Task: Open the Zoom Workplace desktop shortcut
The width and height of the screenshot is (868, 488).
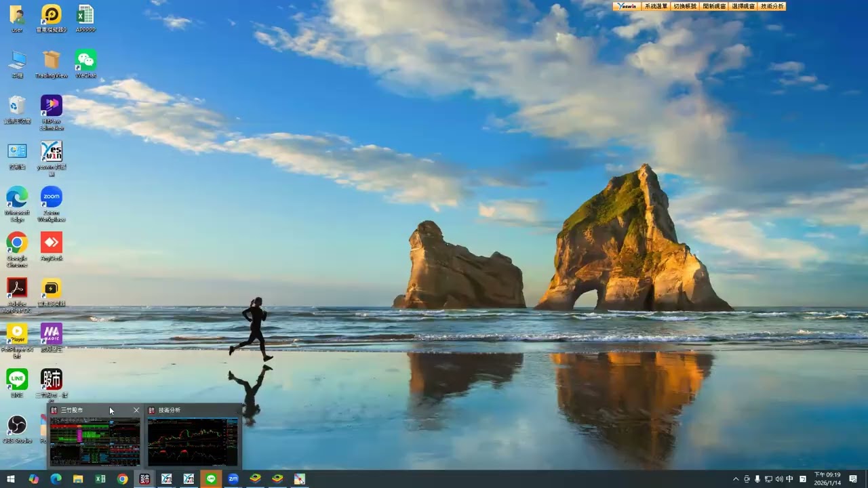Action: click(x=52, y=203)
